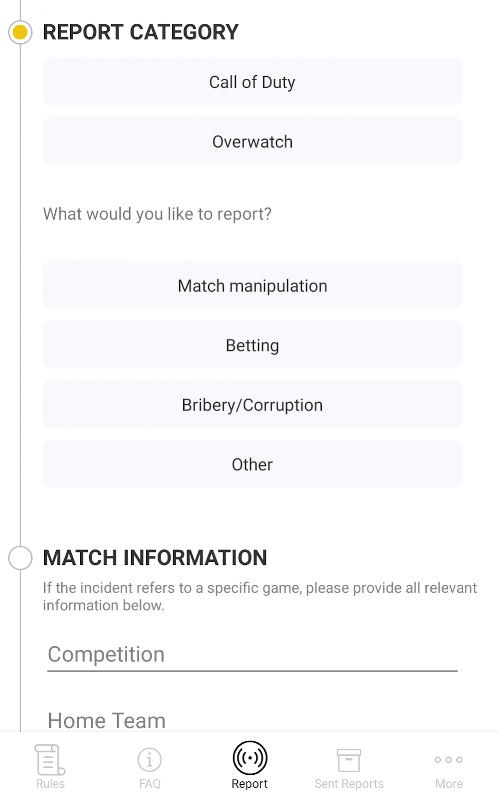
Task: Click the REPORT CATEGORY section heading
Action: click(140, 32)
